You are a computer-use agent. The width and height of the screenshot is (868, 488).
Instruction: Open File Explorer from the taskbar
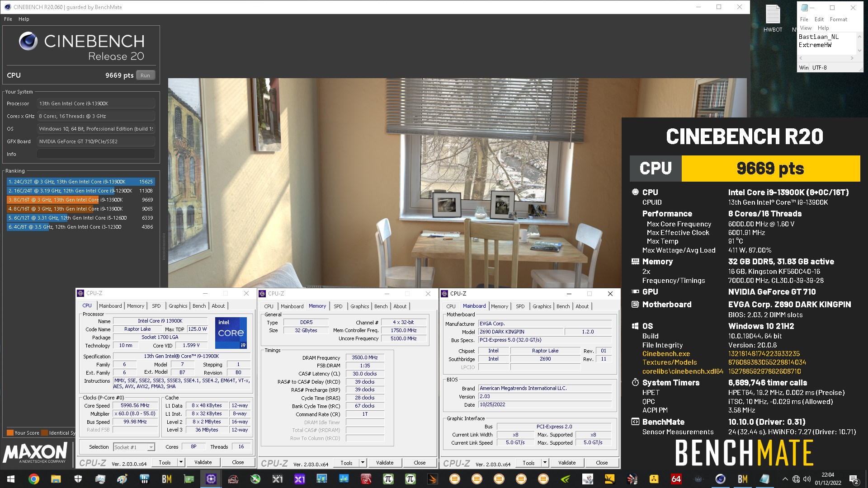click(x=56, y=479)
